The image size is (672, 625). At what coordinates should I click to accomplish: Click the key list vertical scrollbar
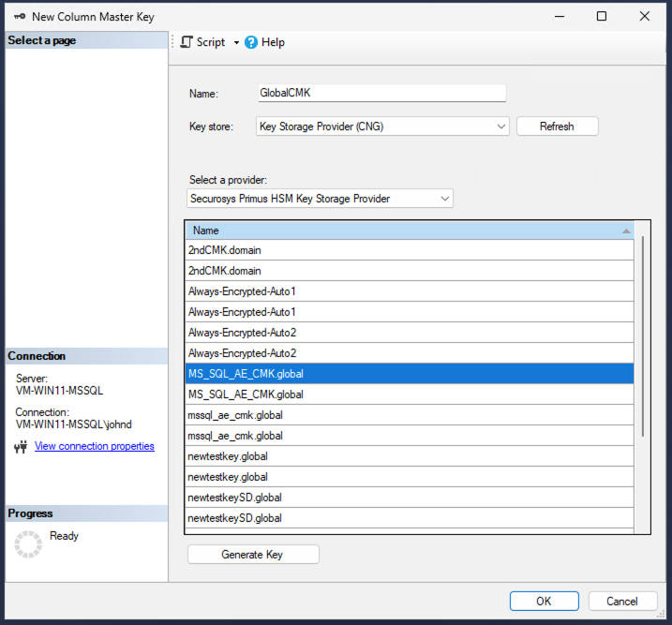(642, 337)
